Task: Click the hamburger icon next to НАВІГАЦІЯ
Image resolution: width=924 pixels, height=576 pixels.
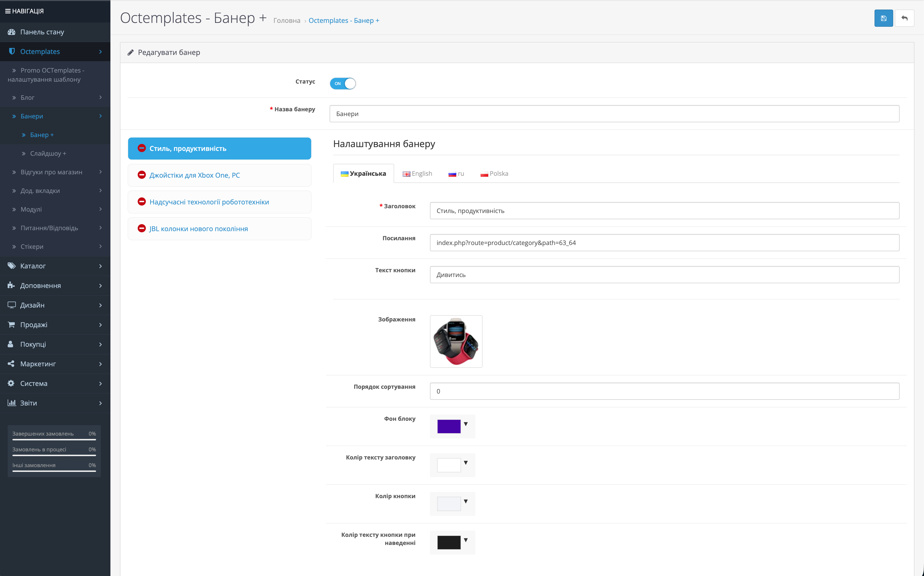Action: click(8, 11)
